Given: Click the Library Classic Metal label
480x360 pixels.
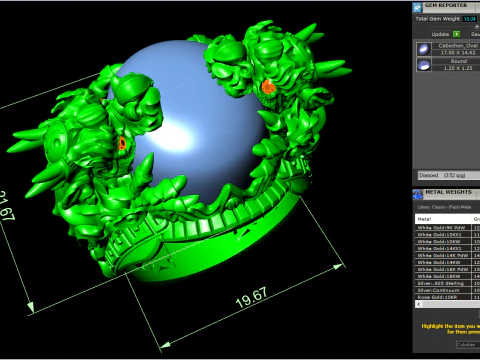Looking at the screenshot, I should pos(444,207).
